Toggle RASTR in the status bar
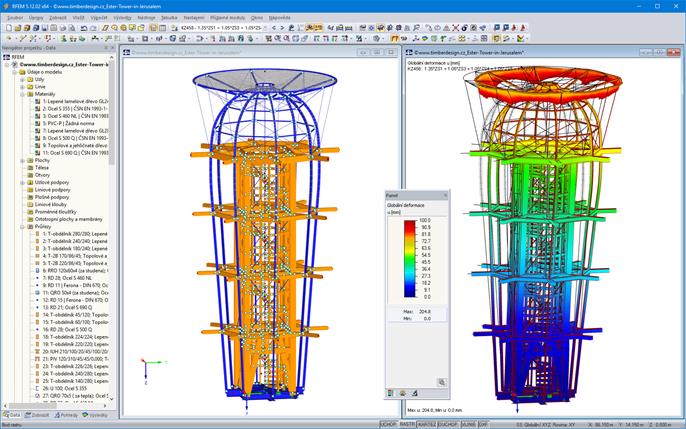The height and width of the screenshot is (429, 686). 407,424
